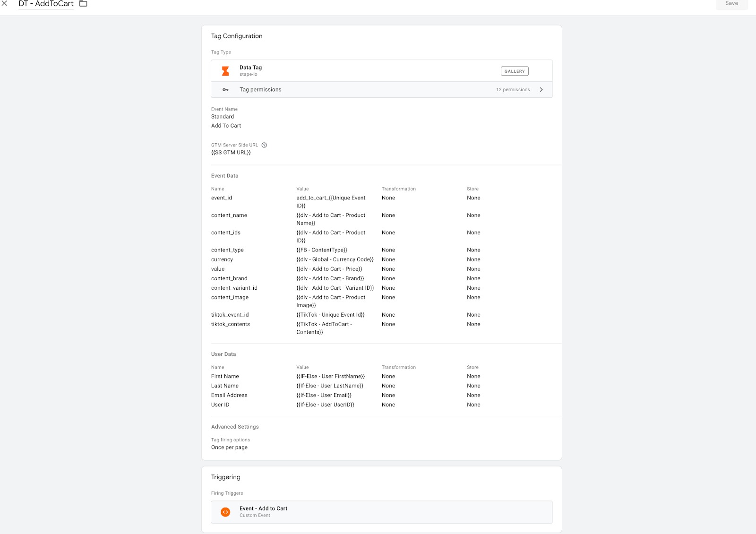Click the content_name variable value
The height and width of the screenshot is (534, 756).
(x=330, y=219)
